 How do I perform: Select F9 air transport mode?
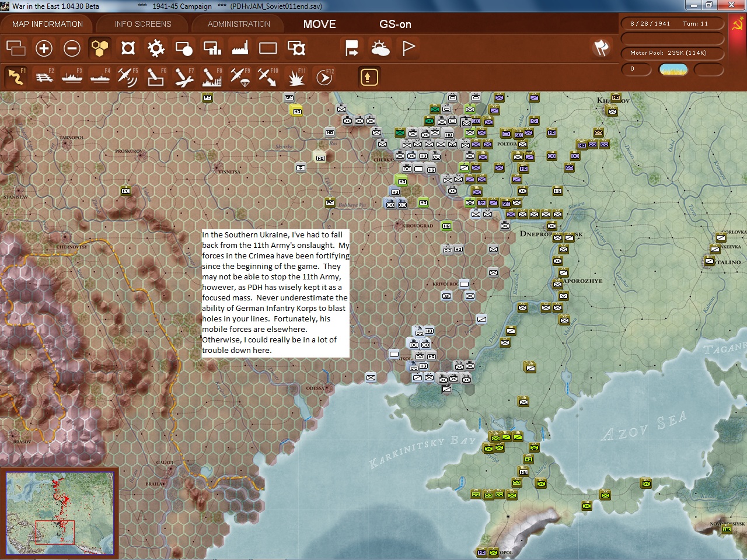tap(240, 76)
